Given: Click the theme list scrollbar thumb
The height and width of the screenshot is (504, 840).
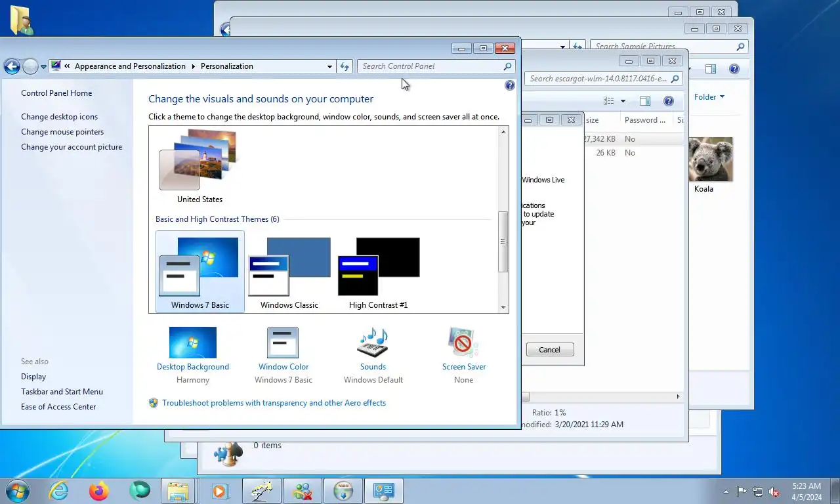Looking at the screenshot, I should 503,241.
